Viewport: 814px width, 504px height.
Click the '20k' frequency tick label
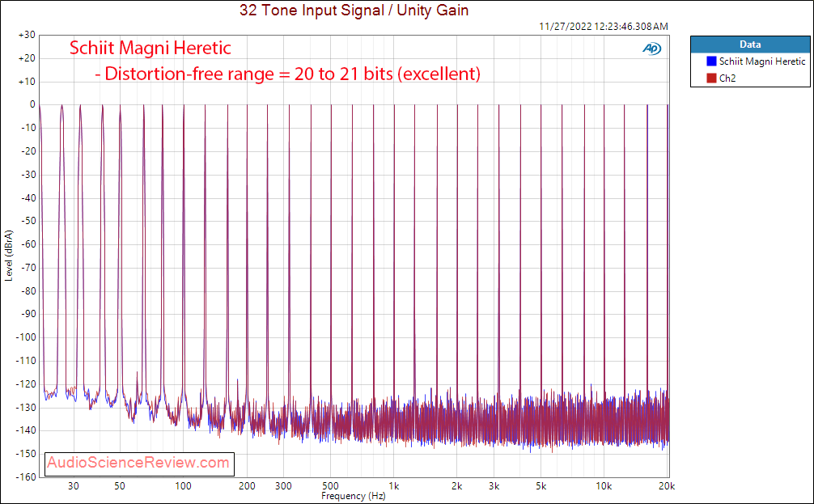click(667, 486)
